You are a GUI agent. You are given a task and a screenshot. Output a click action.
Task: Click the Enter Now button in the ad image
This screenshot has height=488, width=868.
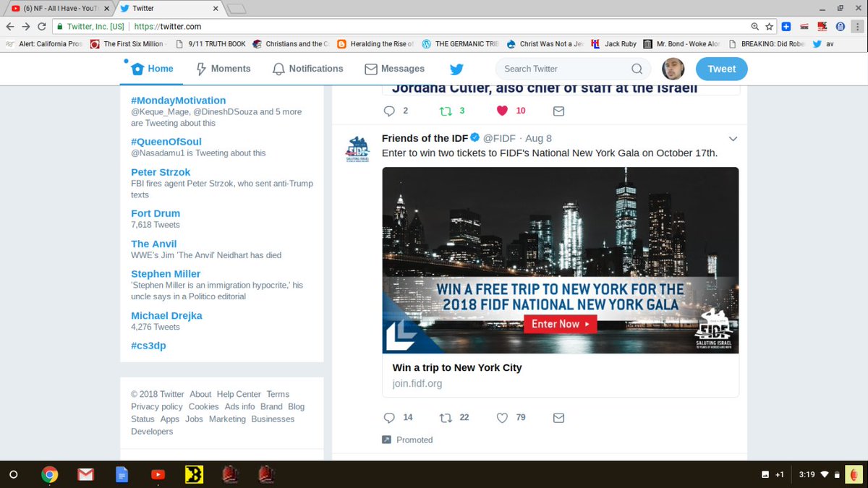(560, 324)
